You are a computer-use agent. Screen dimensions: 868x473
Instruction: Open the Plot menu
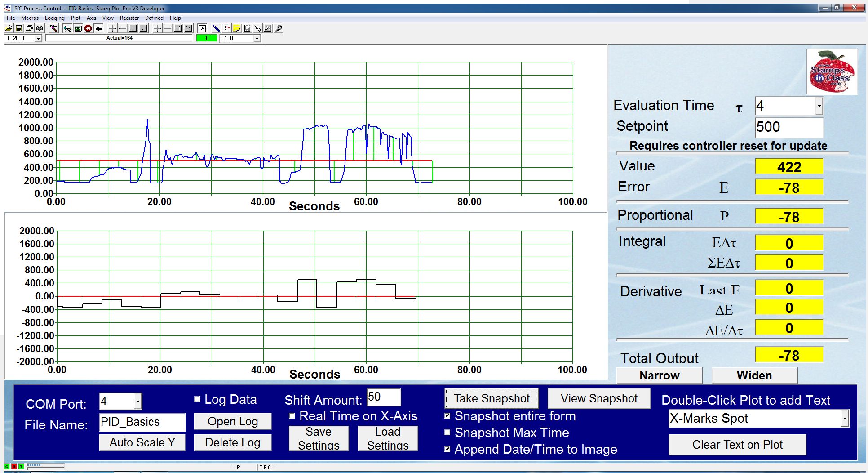point(75,18)
